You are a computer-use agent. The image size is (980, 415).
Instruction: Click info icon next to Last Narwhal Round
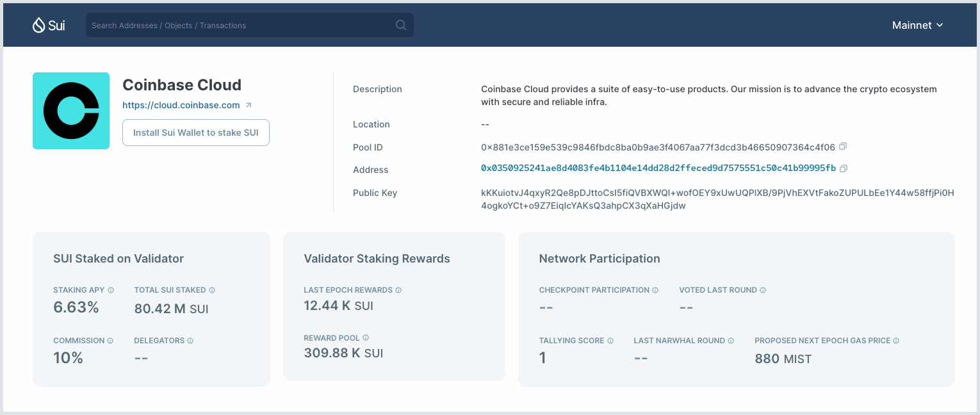[x=731, y=341]
